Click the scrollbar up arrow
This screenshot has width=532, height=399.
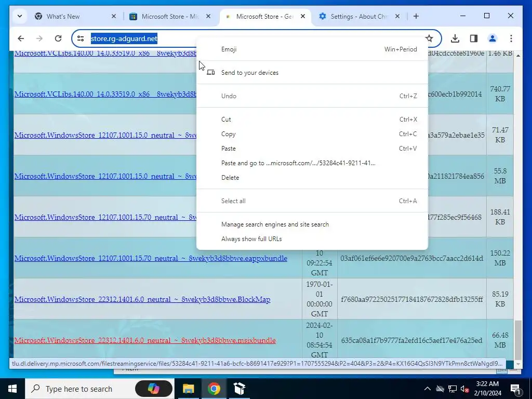point(518,55)
